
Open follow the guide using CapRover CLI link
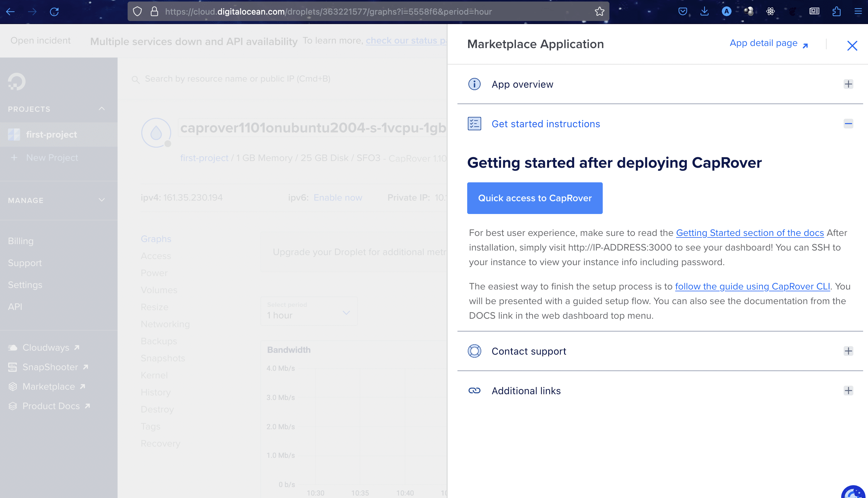click(x=752, y=287)
